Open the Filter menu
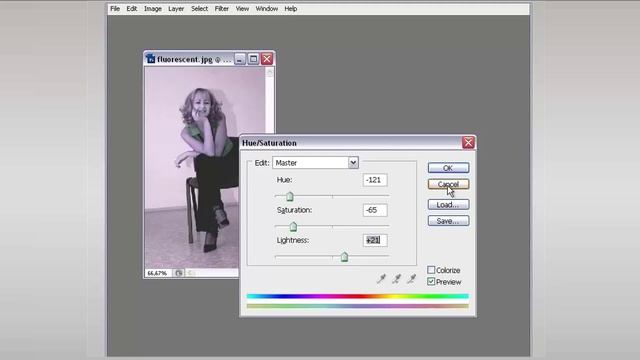 click(222, 9)
